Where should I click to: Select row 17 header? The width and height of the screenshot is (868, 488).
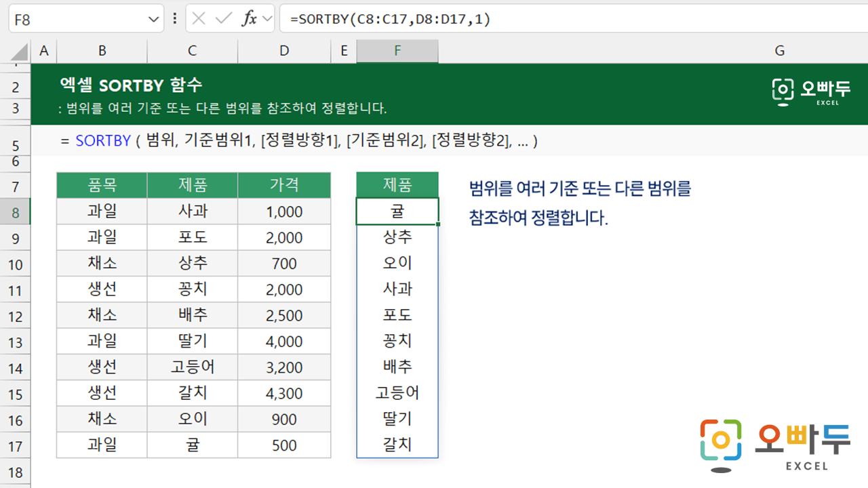pos(16,446)
